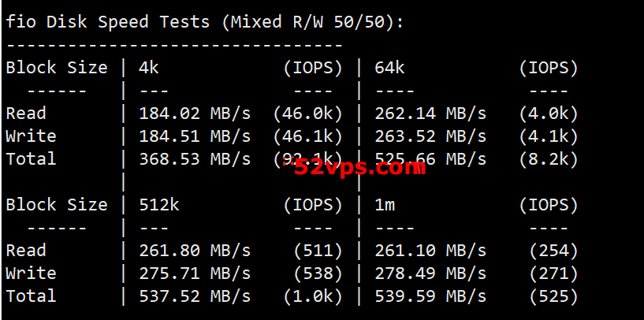Click the 1m column header

(x=385, y=205)
